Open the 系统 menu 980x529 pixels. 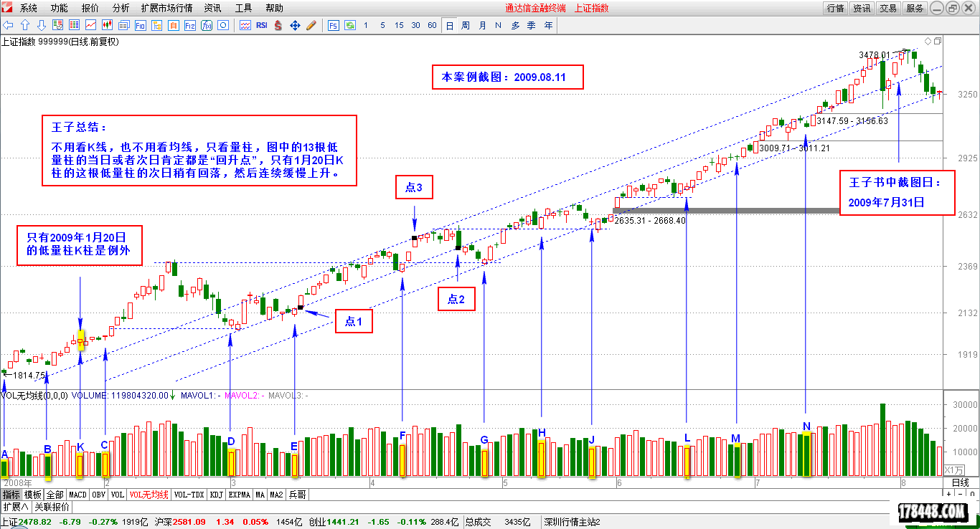(x=29, y=8)
